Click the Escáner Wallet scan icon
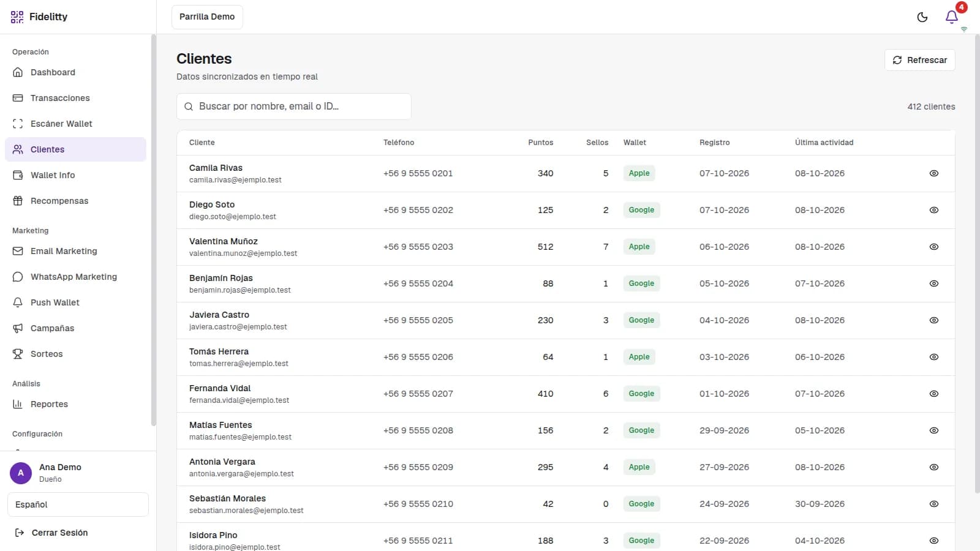 point(18,124)
